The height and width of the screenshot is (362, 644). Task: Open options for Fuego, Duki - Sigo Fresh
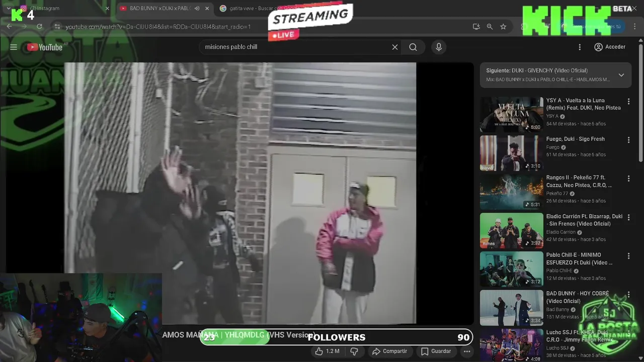coord(628,140)
